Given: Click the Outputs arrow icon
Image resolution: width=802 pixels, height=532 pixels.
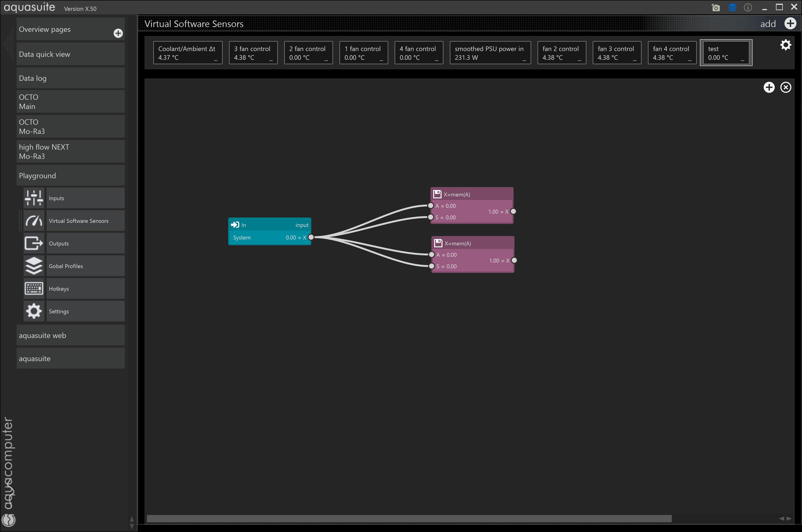Looking at the screenshot, I should [x=34, y=243].
